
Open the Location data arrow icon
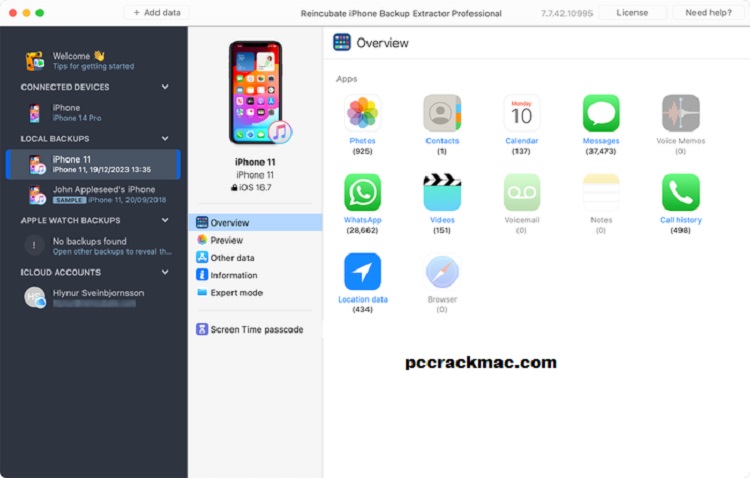click(362, 271)
